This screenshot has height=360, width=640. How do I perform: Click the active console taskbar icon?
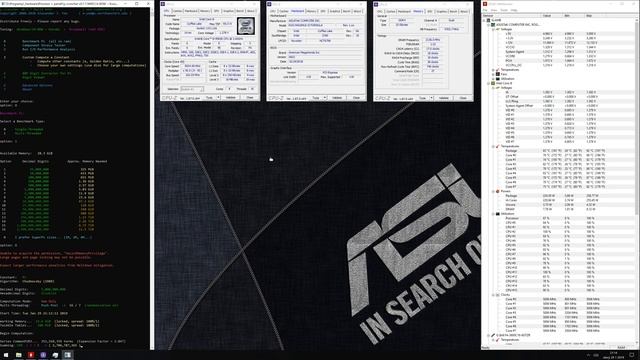click(x=67, y=355)
